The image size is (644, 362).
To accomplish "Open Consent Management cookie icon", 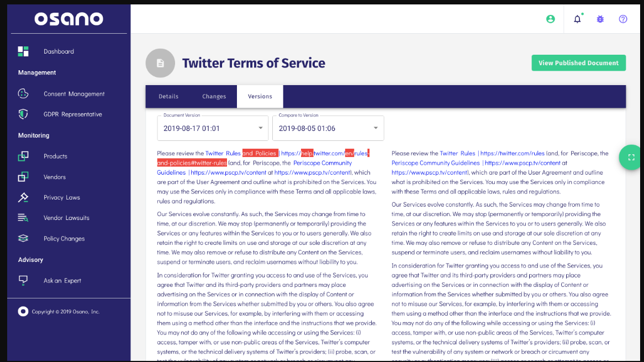I will coord(23,94).
